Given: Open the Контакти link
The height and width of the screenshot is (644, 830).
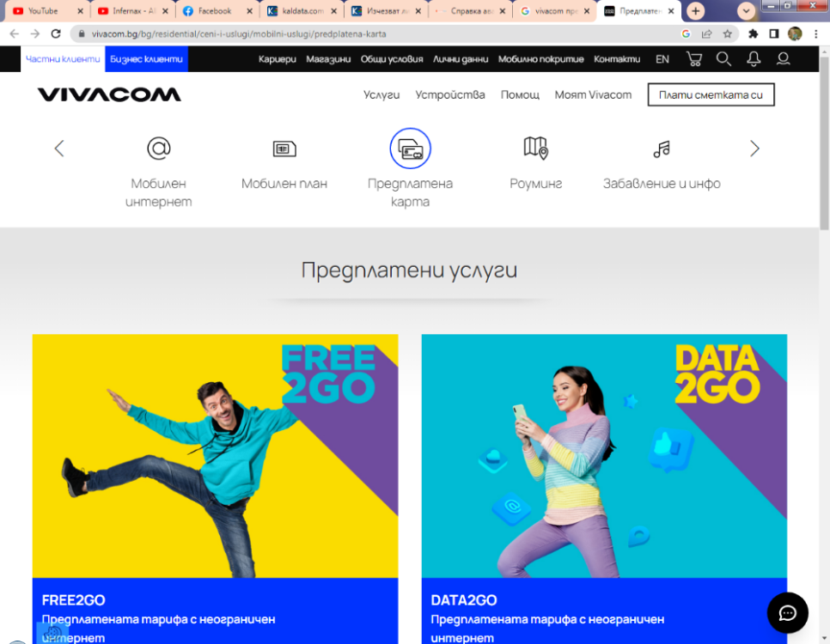Looking at the screenshot, I should (617, 59).
